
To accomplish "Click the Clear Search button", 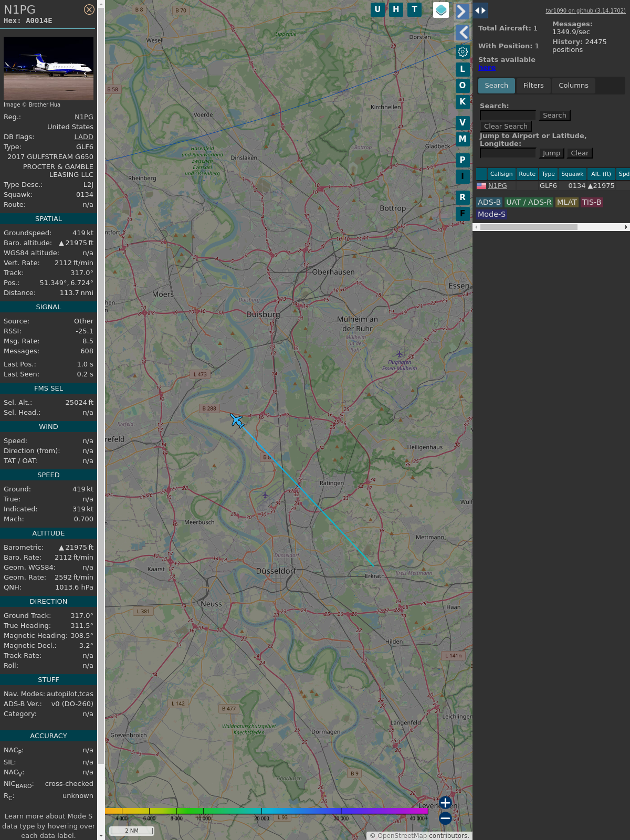I will pos(506,127).
